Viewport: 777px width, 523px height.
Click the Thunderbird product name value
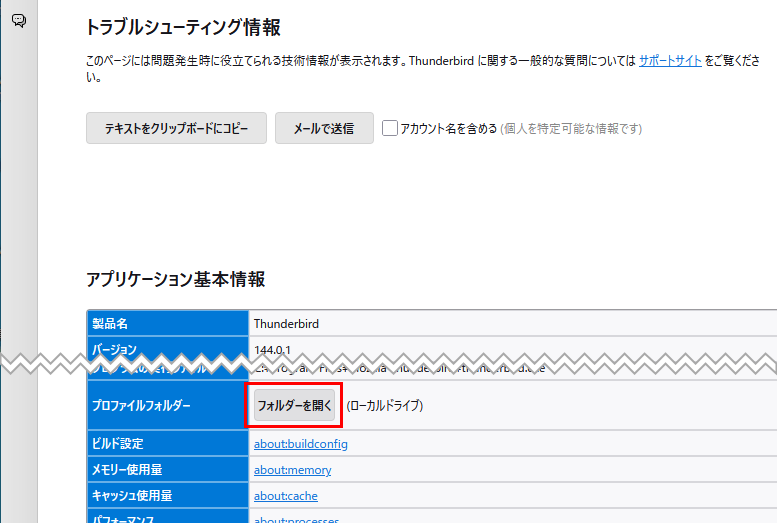coord(286,323)
